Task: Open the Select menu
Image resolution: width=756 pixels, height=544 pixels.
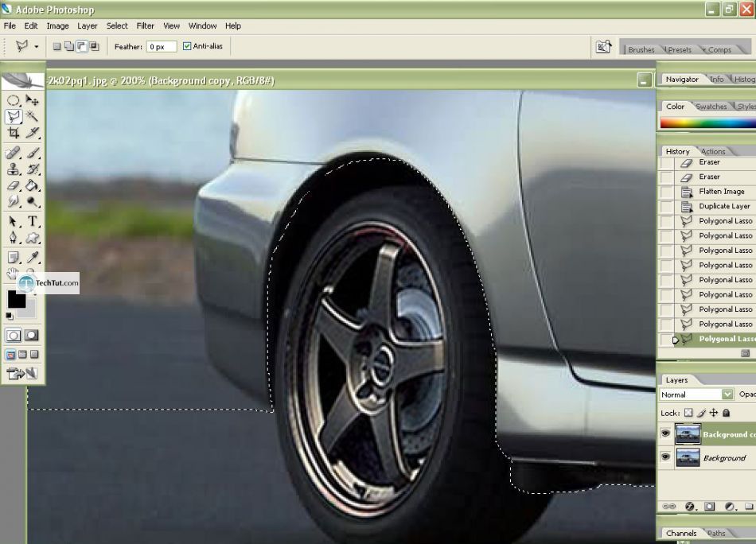Action: click(x=117, y=26)
